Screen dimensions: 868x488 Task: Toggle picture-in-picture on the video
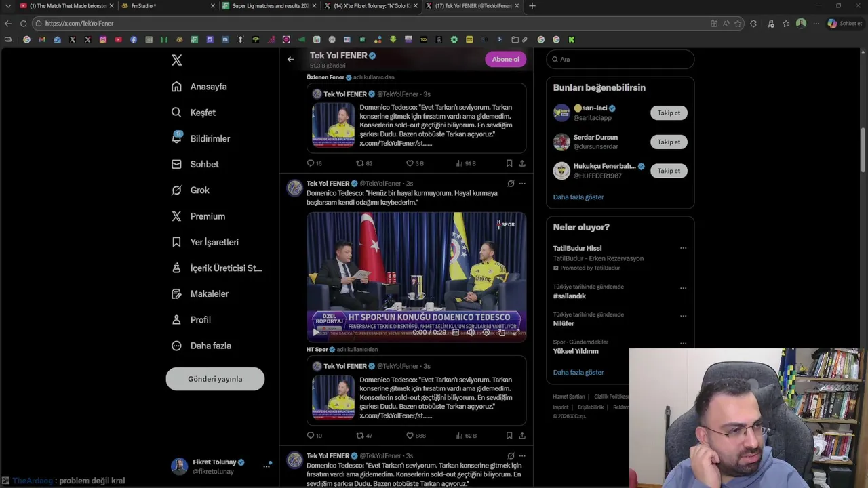502,333
